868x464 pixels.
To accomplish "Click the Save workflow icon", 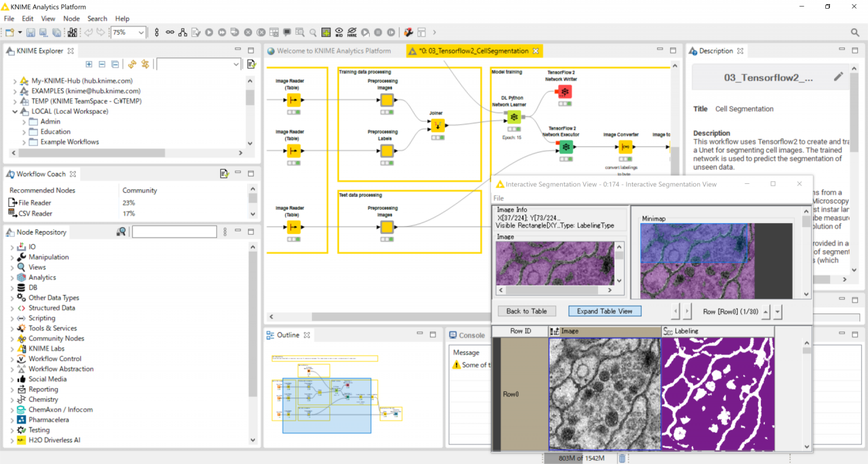I will click(31, 32).
